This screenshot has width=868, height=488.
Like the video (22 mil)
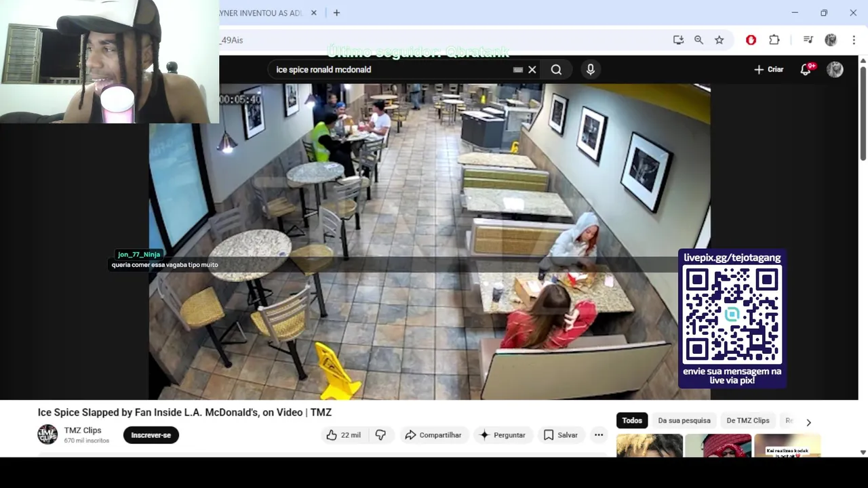pyautogui.click(x=344, y=435)
